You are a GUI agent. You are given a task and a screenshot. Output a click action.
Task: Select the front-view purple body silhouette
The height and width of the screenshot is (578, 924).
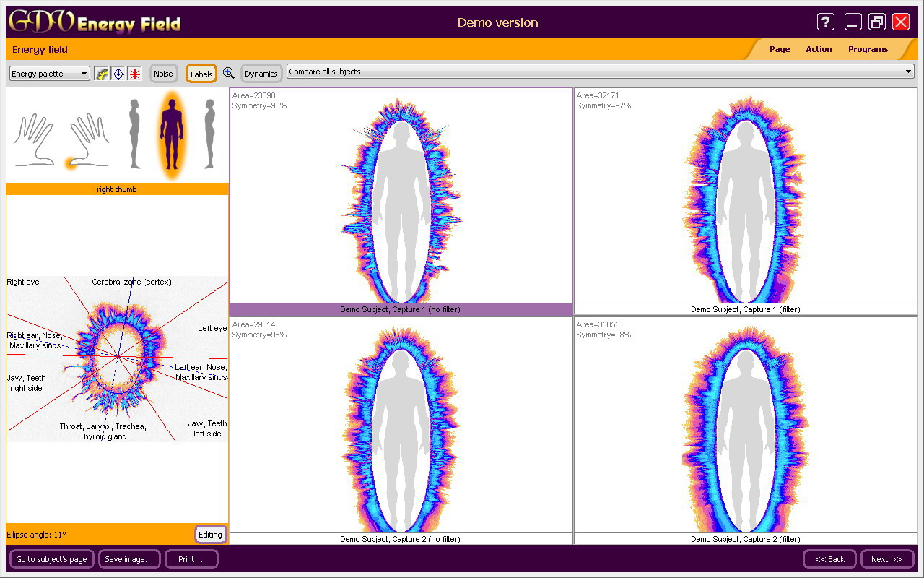point(172,134)
